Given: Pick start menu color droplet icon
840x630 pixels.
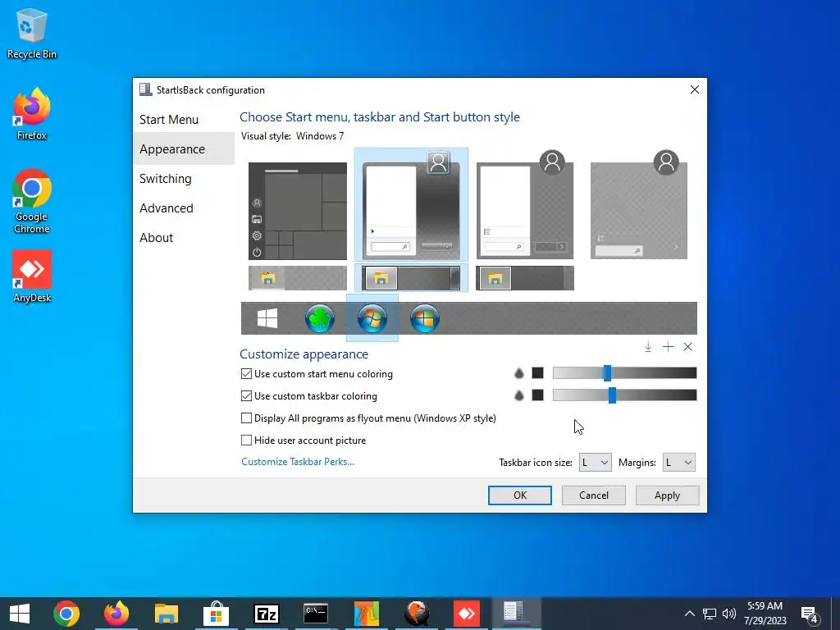Looking at the screenshot, I should click(x=518, y=373).
